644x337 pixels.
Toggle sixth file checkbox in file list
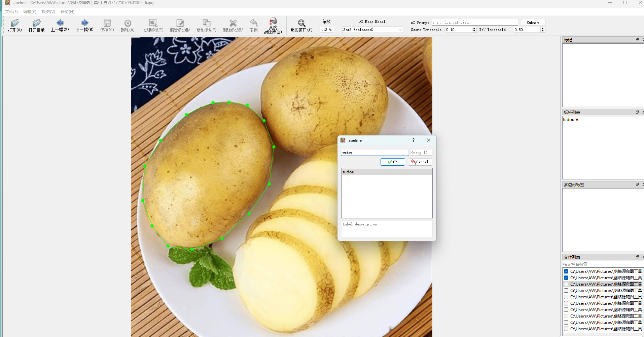566,303
